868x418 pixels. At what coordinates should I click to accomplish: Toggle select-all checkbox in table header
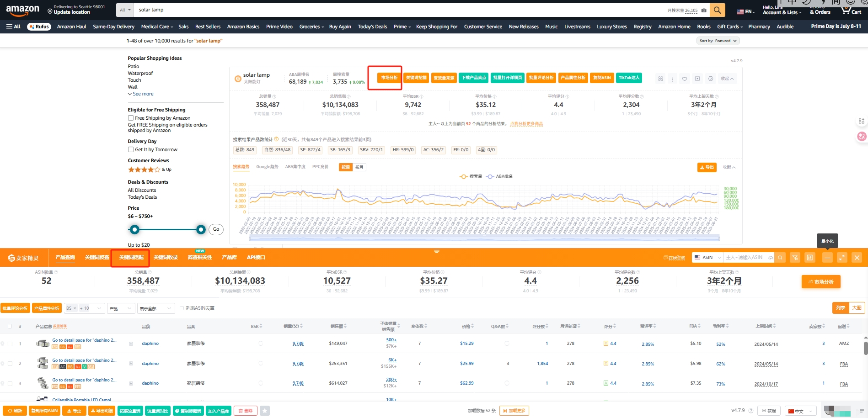10,326
